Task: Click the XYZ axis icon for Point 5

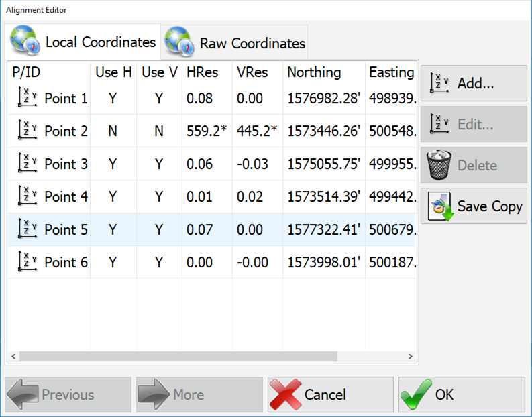Action: (x=28, y=229)
